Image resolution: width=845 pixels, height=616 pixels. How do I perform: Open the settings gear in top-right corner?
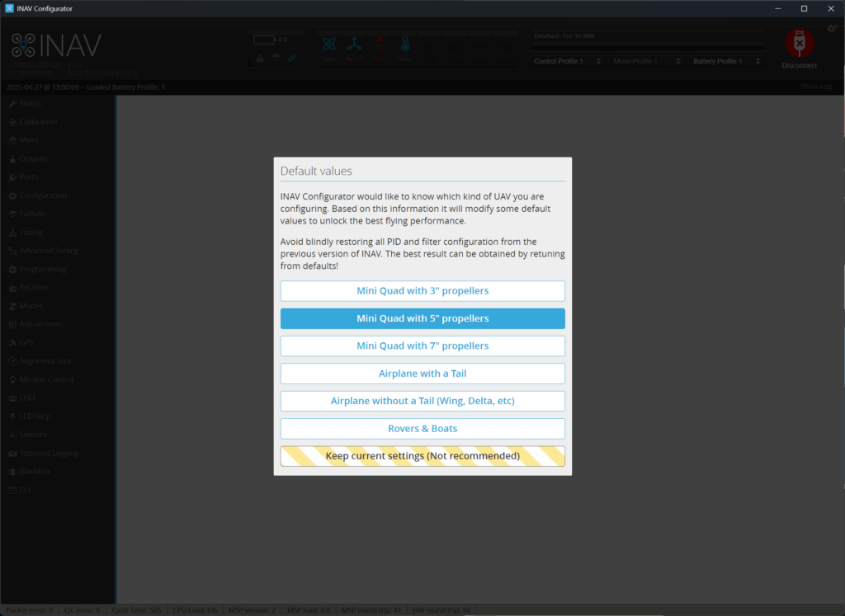(833, 28)
